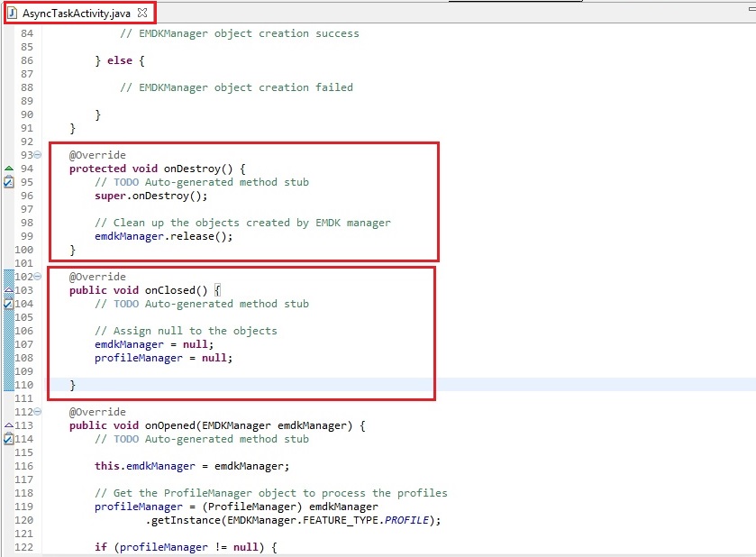Fold the onOpened method at line 112
The width and height of the screenshot is (756, 557).
[x=37, y=412]
